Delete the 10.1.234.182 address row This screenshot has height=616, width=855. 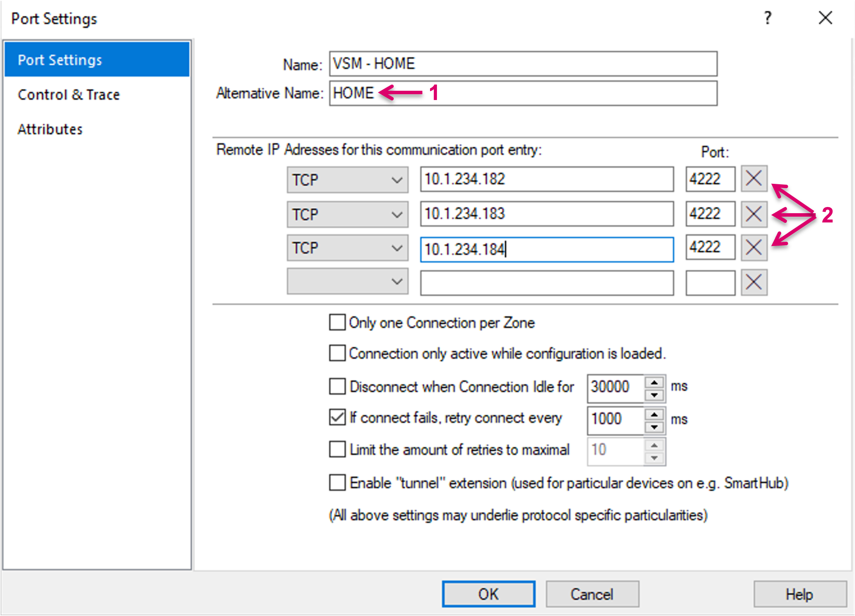click(x=753, y=179)
